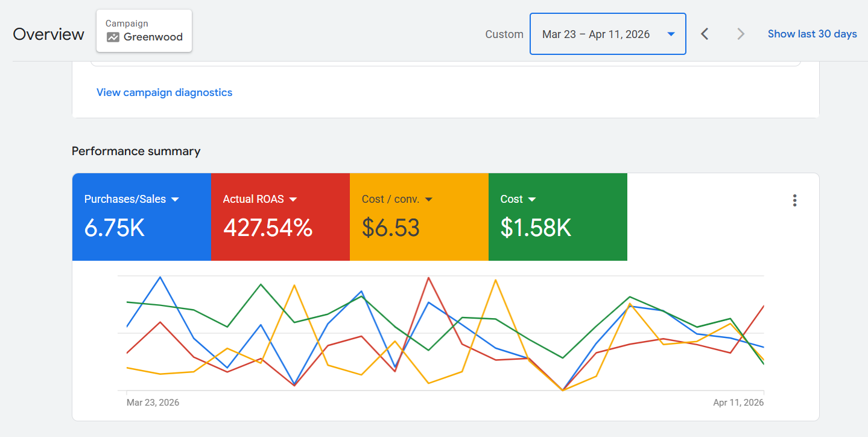This screenshot has height=437, width=868.
Task: Click the $1.58K cost value
Action: (536, 228)
